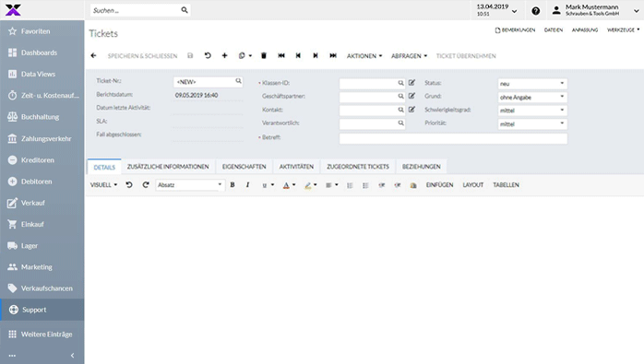This screenshot has width=644, height=364.
Task: Open the Buchhaltung module
Action: (x=42, y=117)
